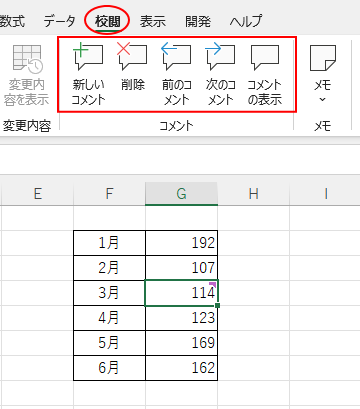Viewport: 360px width, 409px height.
Task: Select the cell with value 162
Action: 182,368
